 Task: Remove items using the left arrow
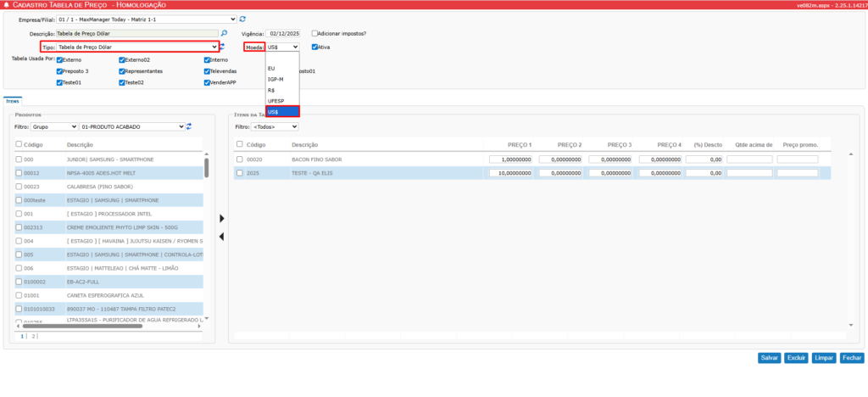[x=222, y=237]
